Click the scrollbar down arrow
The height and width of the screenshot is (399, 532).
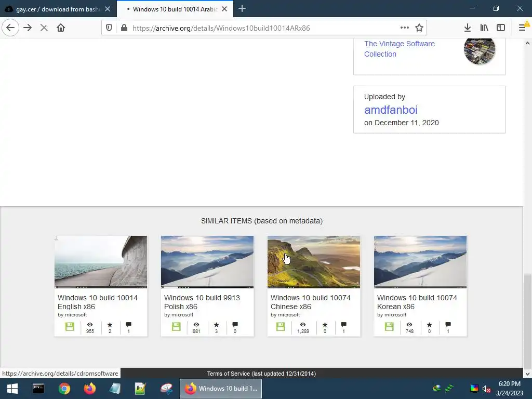click(527, 374)
